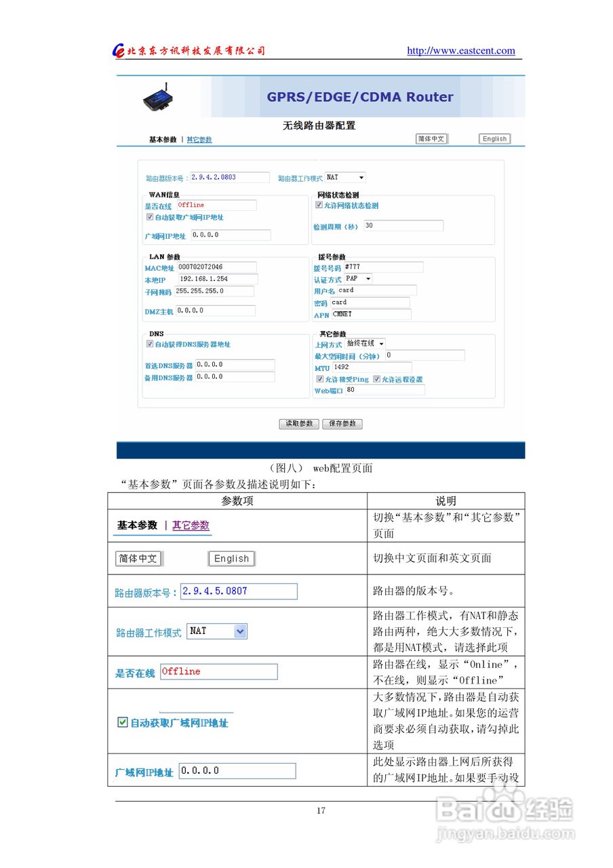The image size is (613, 868).
Task: Toggle 允许网络状态检测 checkbox
Action: (319, 205)
